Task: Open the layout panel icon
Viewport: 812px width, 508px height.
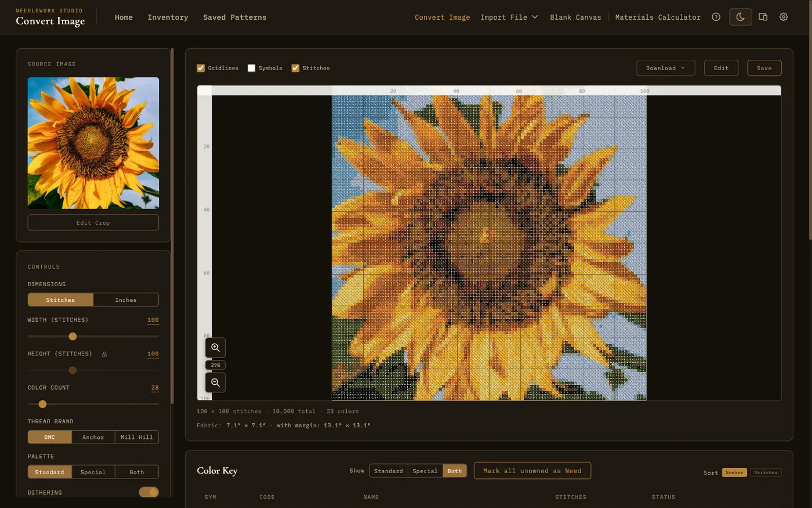Action: (x=763, y=17)
